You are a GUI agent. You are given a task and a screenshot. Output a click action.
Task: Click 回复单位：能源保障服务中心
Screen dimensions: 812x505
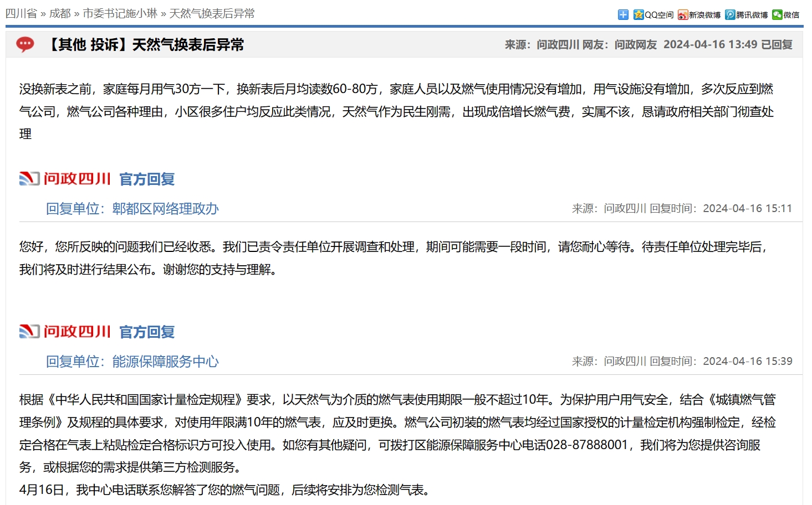point(132,362)
